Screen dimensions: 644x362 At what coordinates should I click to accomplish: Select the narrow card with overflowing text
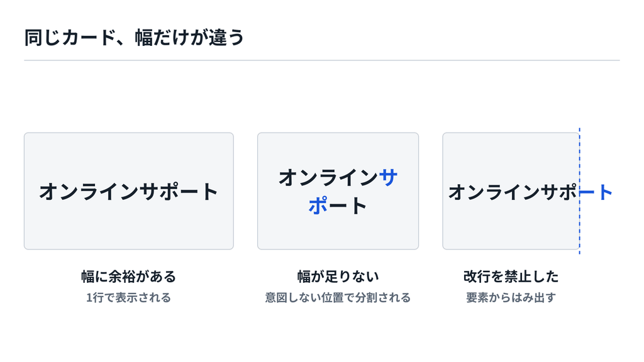pos(511,191)
